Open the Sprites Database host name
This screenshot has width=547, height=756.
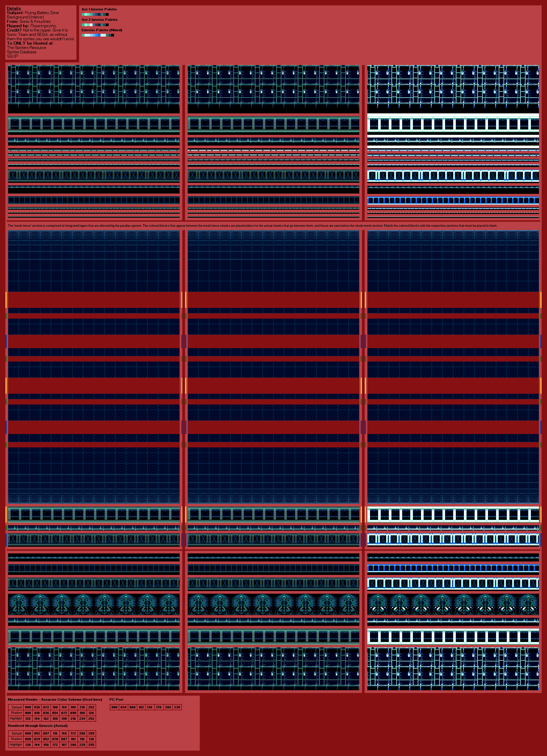[x=22, y=52]
